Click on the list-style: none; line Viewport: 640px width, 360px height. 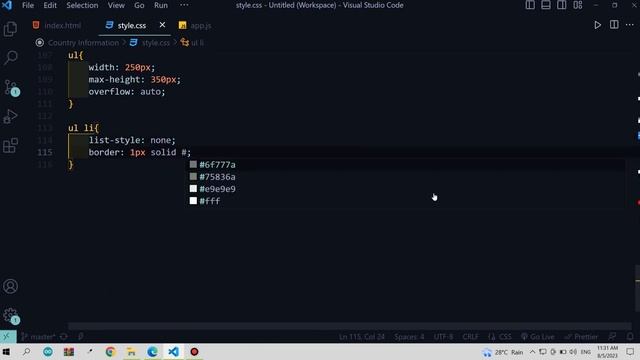(x=132, y=140)
